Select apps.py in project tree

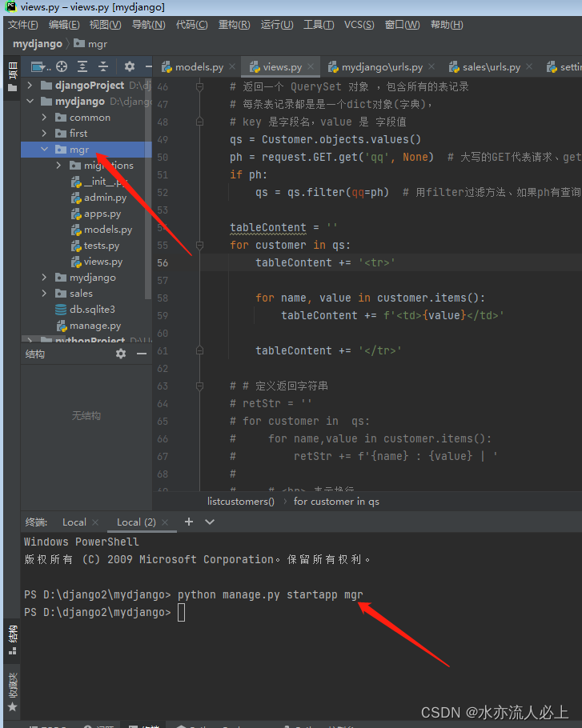(96, 214)
